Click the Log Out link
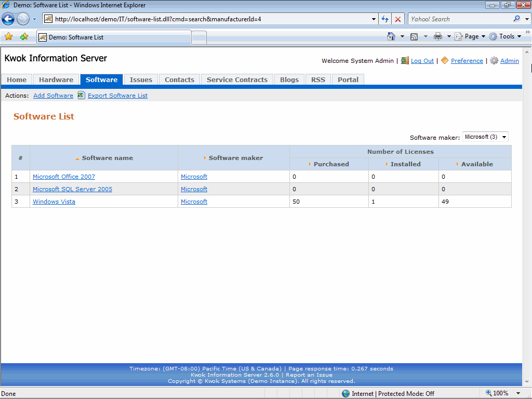The height and width of the screenshot is (399, 532). coord(422,61)
